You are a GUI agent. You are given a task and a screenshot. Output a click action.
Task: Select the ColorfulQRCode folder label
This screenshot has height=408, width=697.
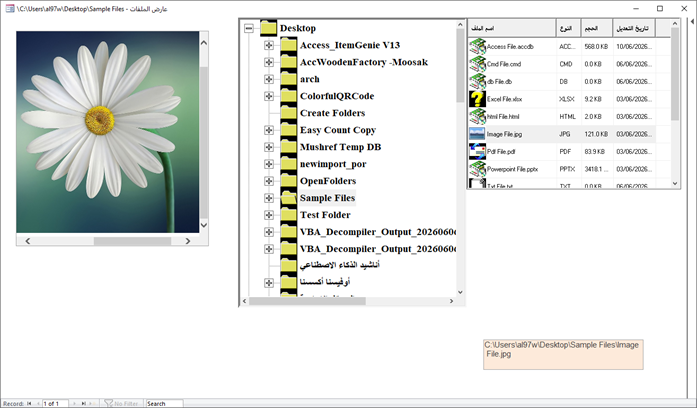(337, 96)
